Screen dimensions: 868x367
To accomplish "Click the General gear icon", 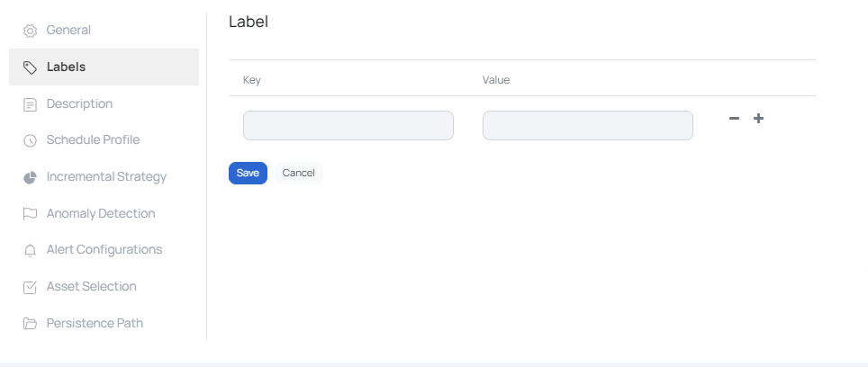I will (30, 31).
